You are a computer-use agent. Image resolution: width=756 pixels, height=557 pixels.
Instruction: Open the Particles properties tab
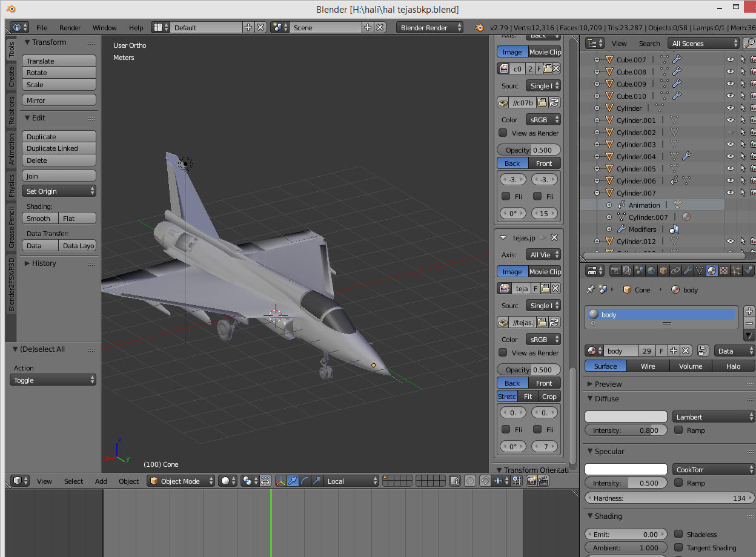coord(736,271)
